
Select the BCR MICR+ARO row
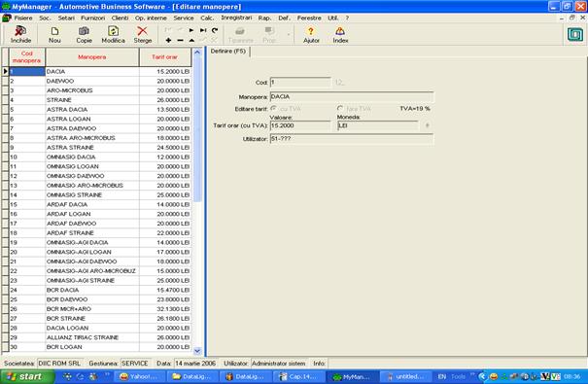100,309
